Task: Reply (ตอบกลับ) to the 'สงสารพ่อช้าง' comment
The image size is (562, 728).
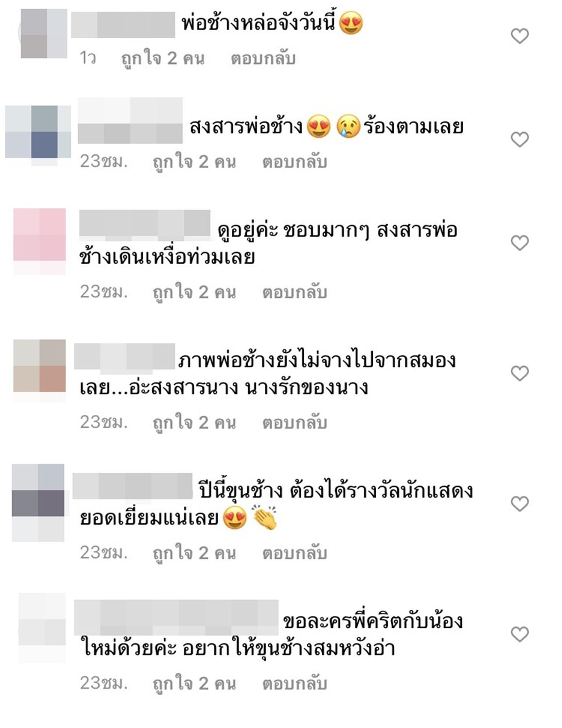Action: [x=295, y=162]
